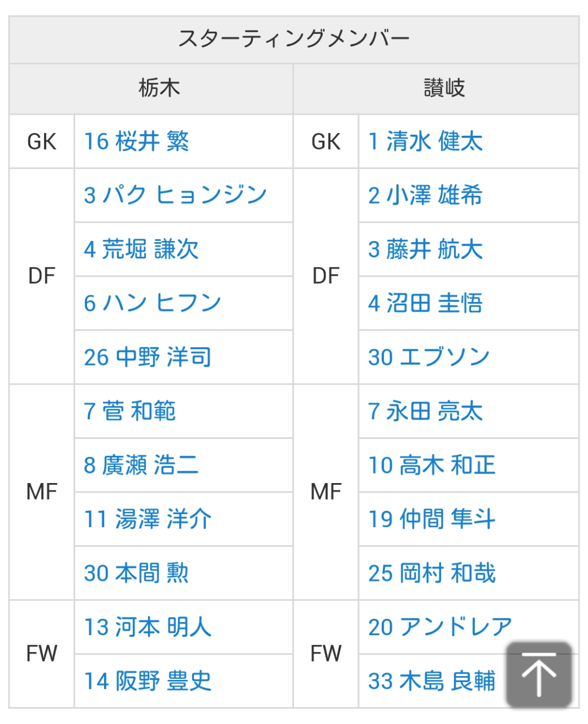Viewport: 588px width, 724px height.
Task: Select 4 荒堀 謙次 player link
Action: (141, 249)
